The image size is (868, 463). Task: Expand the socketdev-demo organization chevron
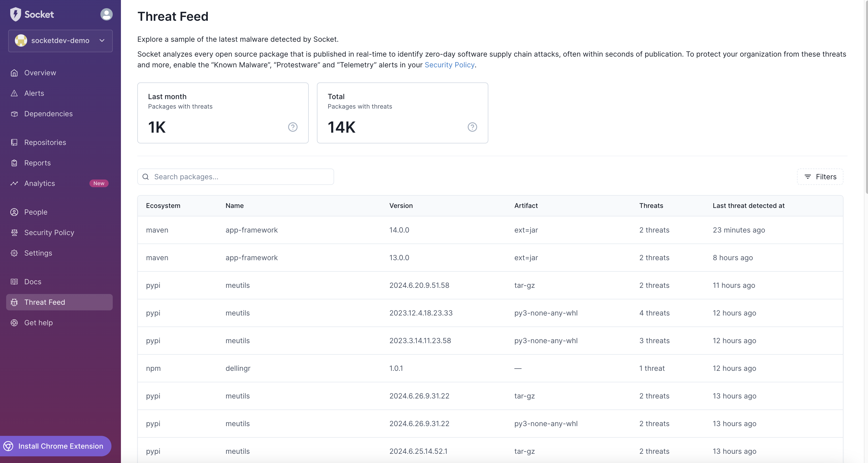point(102,40)
